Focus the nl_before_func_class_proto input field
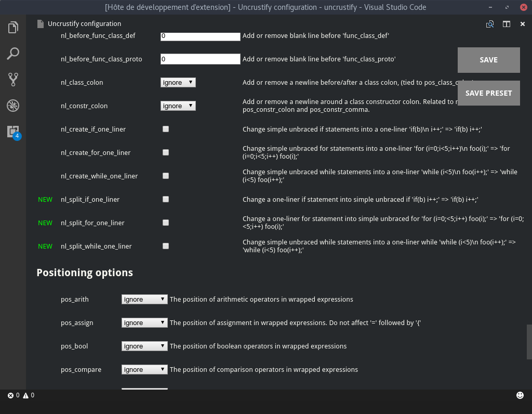The height and width of the screenshot is (414, 532). (x=201, y=59)
